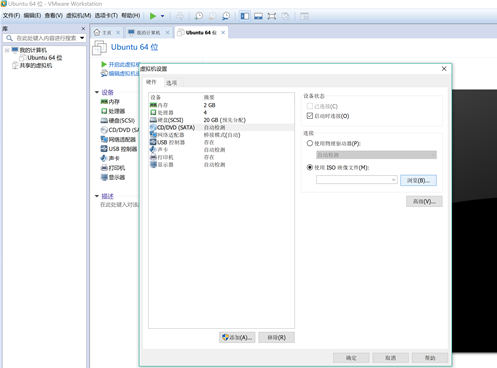Switch to the 选项 tab in settings dialog
This screenshot has width=497, height=368.
[x=172, y=83]
